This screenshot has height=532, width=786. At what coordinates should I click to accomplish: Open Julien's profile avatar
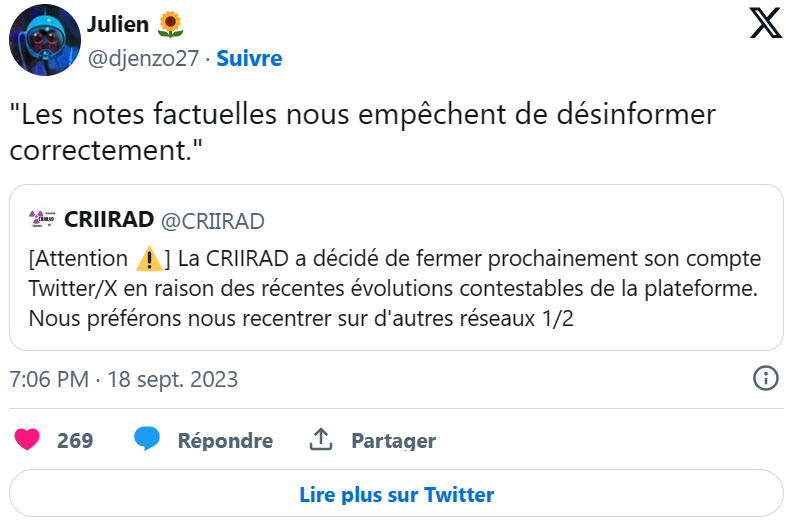point(45,40)
